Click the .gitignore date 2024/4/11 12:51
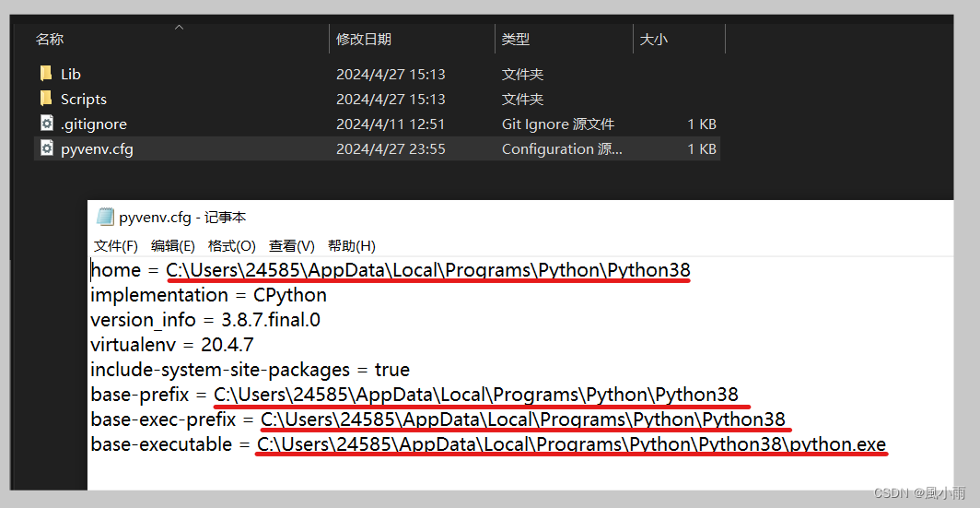 tap(391, 124)
